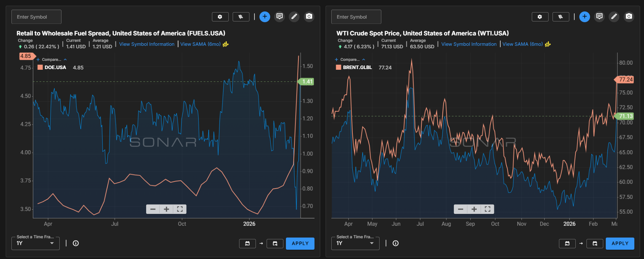Open the 1Y time frame dropdown under FUELS.USA
Screen dimensions: 644x259
point(35,243)
